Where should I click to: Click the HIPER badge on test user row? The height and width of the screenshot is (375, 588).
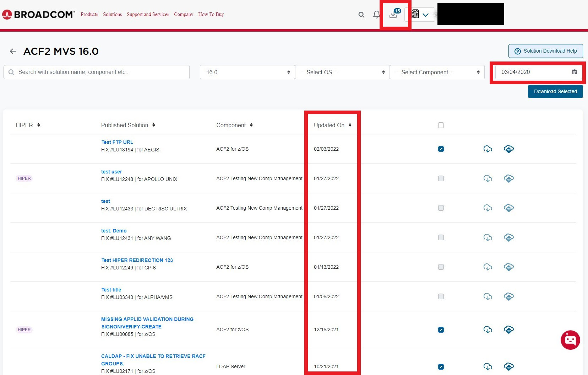pos(24,178)
